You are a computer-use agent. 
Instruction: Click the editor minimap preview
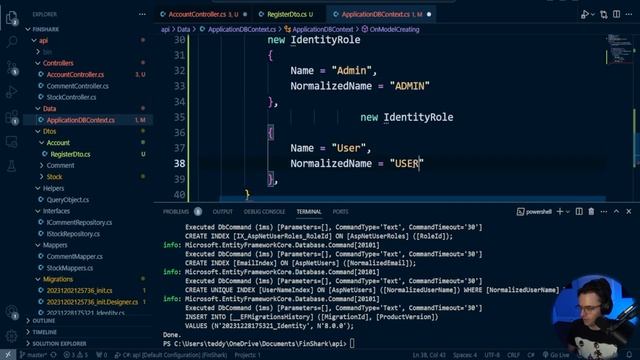tap(620, 49)
